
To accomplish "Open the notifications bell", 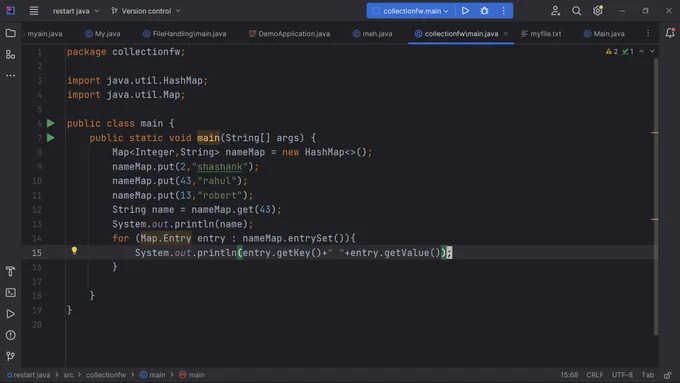I will click(x=670, y=33).
